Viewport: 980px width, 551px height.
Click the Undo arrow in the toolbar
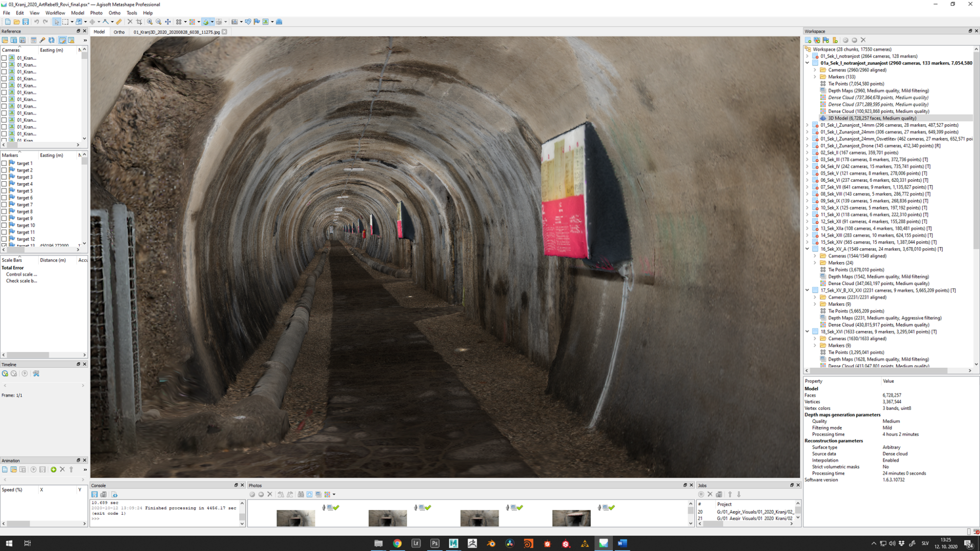click(36, 22)
